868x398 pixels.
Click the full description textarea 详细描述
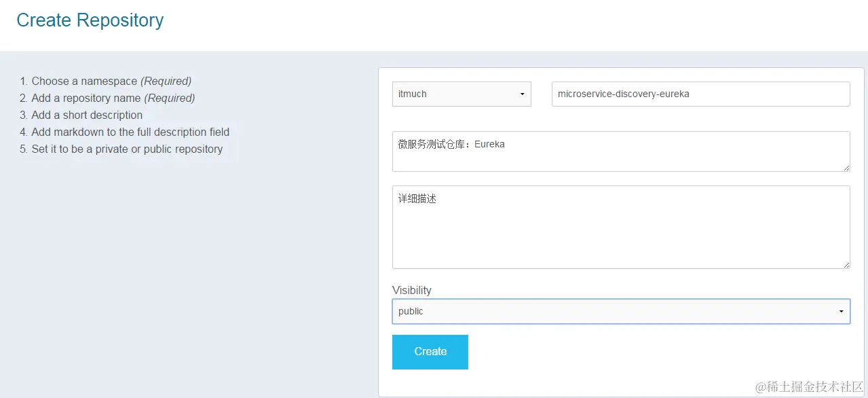pyautogui.click(x=621, y=227)
